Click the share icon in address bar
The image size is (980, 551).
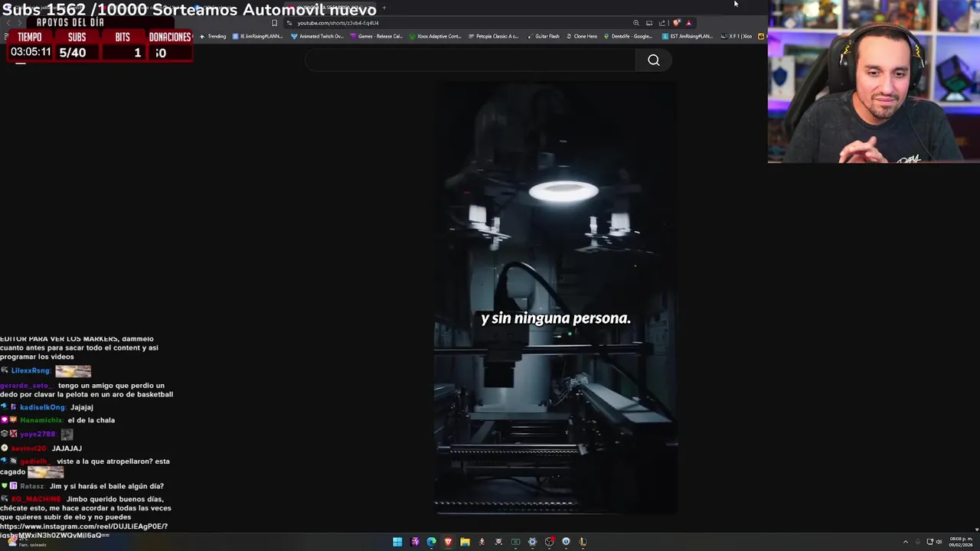tap(661, 23)
